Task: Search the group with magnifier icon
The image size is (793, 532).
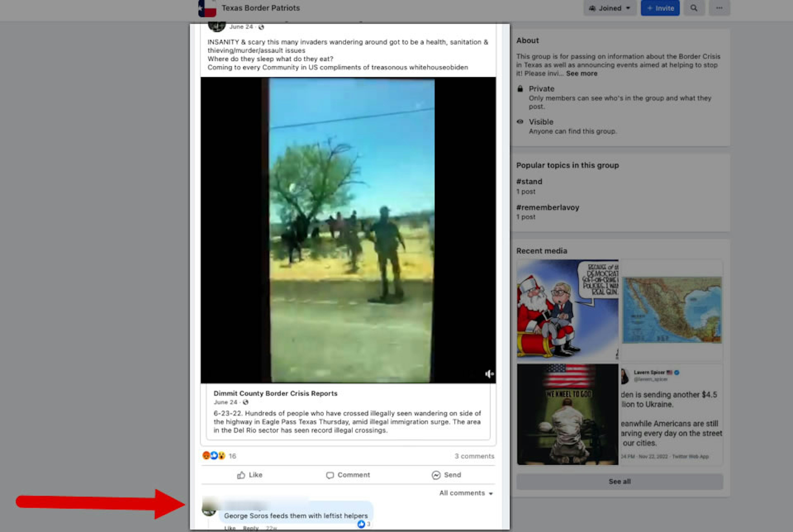Action: 694,8
